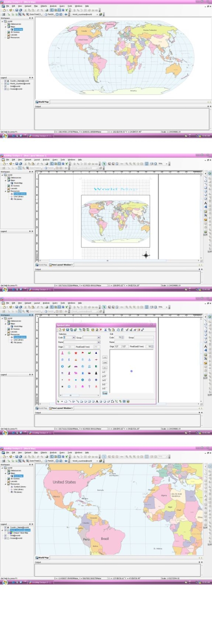Open Objects menu in the full world map window
The image size is (212, 644).
pos(44,6)
